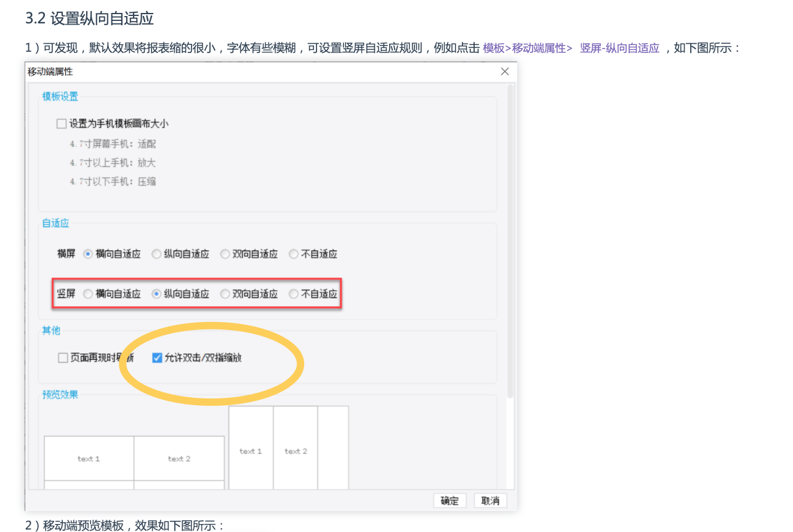The image size is (793, 532).
Task: Toggle 页面再现时刷新 checkbox
Action: coord(63,358)
